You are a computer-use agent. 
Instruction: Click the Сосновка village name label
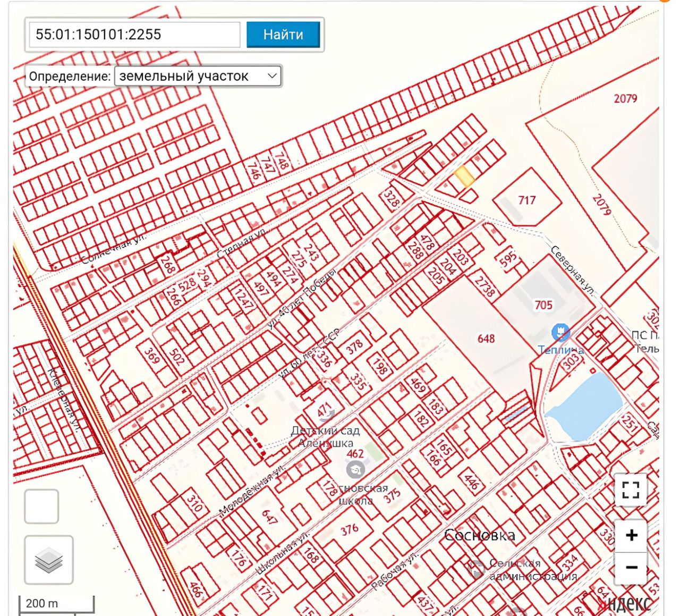tap(480, 535)
